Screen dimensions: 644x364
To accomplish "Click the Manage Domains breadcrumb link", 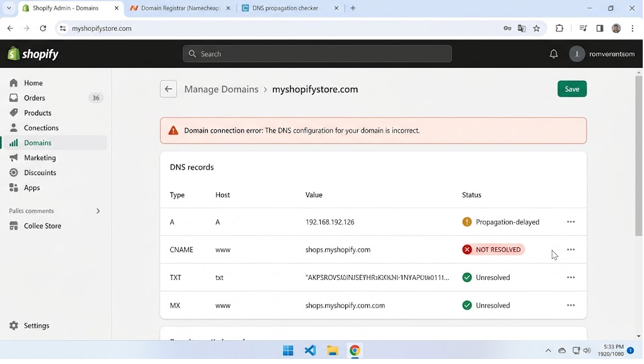I will click(x=221, y=89).
